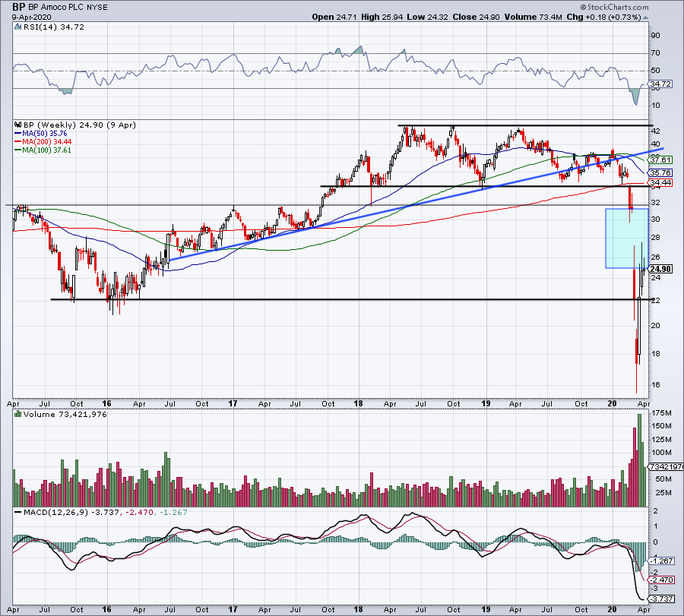684x616 pixels.
Task: Click the 'Volume 73,421,976' legend text
Action: (x=65, y=414)
